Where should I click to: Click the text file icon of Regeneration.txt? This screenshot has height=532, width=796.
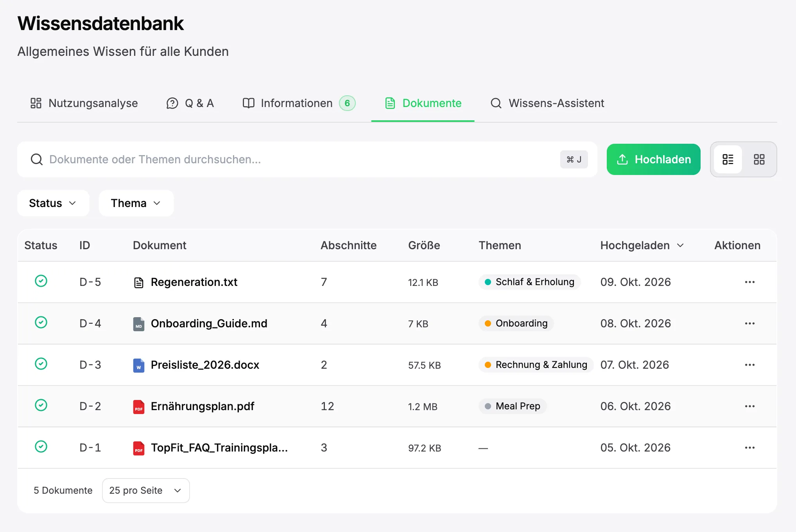[139, 282]
